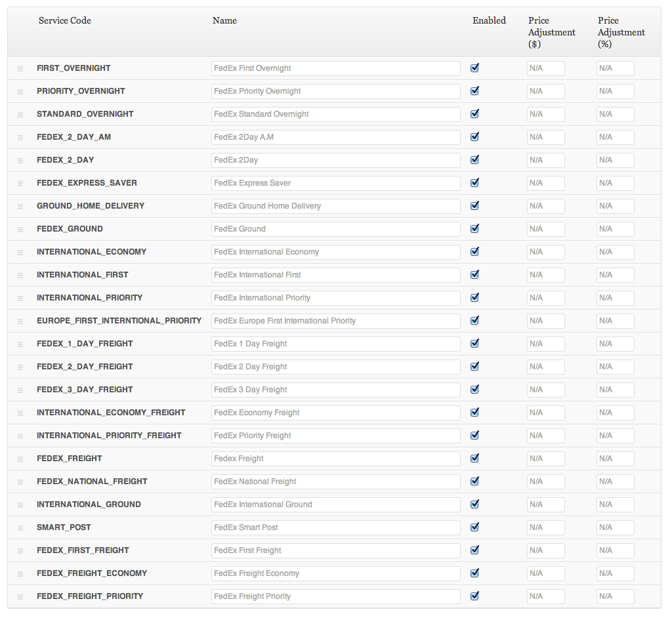Click dollar adjustment field for FEDEX_2_DAY_AM

click(545, 138)
